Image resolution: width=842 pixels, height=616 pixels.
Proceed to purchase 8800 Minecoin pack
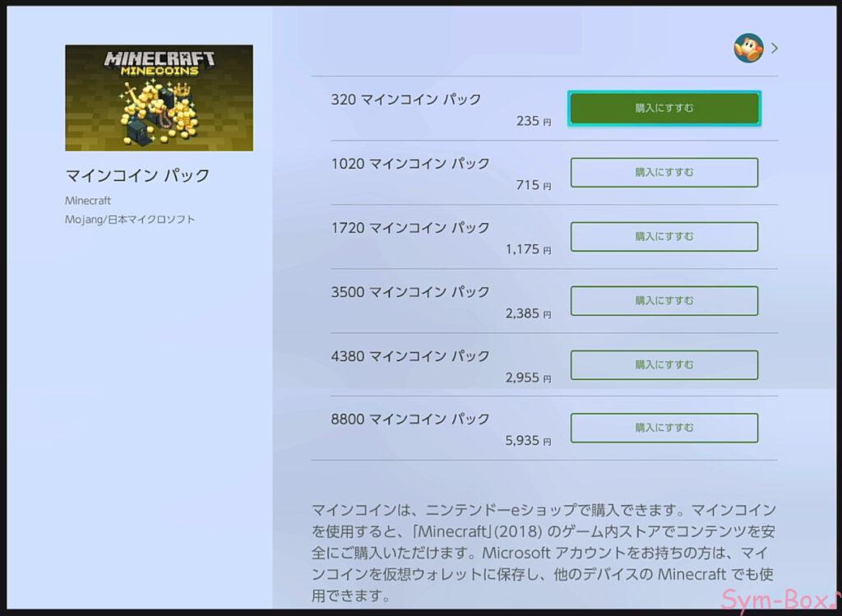[x=664, y=428]
